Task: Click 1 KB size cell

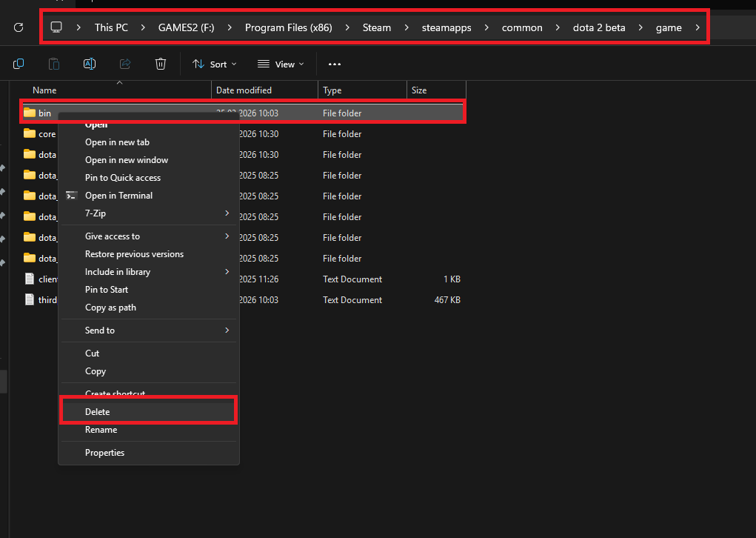Action: (452, 279)
